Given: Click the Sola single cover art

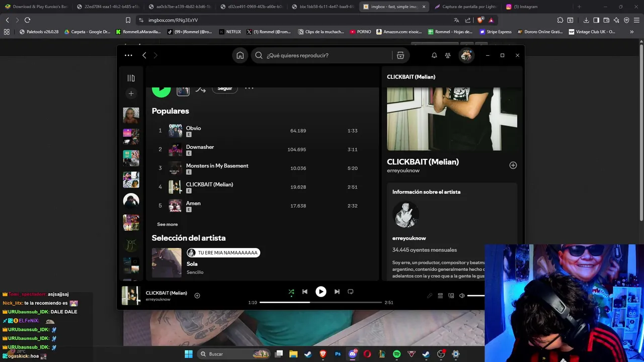Looking at the screenshot, I should pos(167,262).
